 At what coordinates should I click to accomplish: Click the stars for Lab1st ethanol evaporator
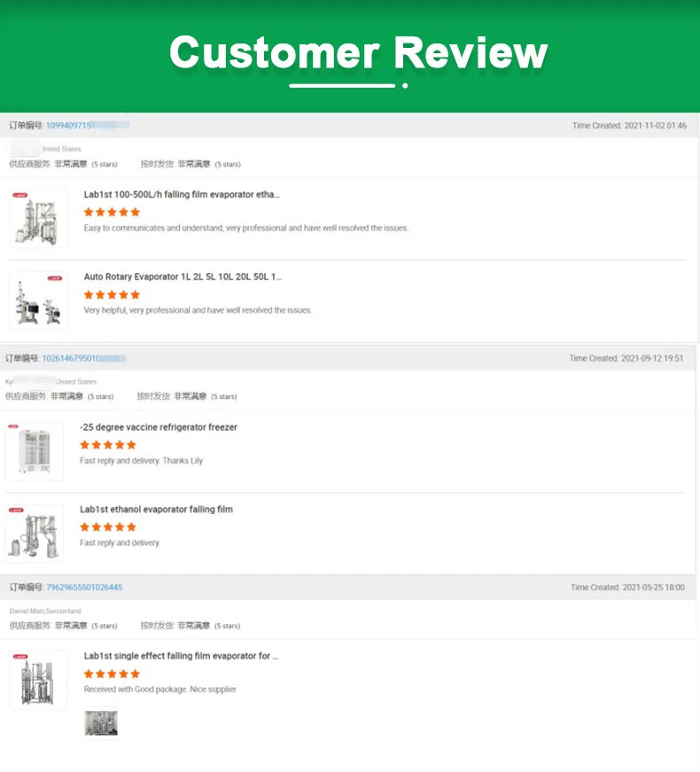coord(108,527)
